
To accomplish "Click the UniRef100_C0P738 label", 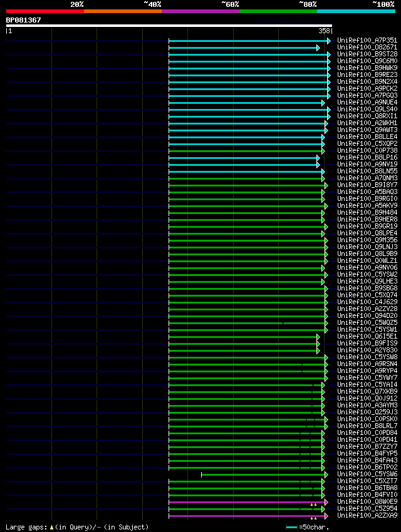I will pyautogui.click(x=367, y=151).
